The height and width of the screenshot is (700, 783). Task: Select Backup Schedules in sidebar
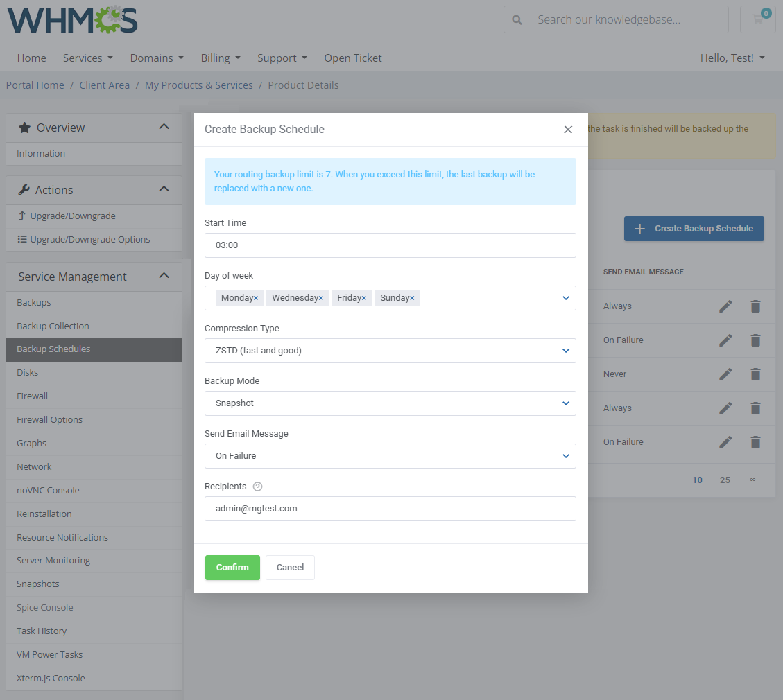pyautogui.click(x=94, y=349)
